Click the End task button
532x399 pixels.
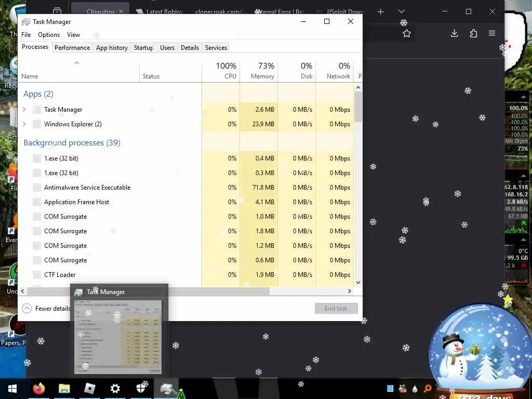point(336,309)
